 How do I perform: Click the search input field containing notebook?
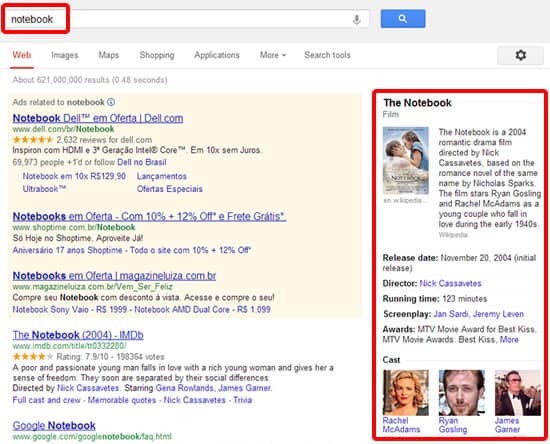click(186, 19)
